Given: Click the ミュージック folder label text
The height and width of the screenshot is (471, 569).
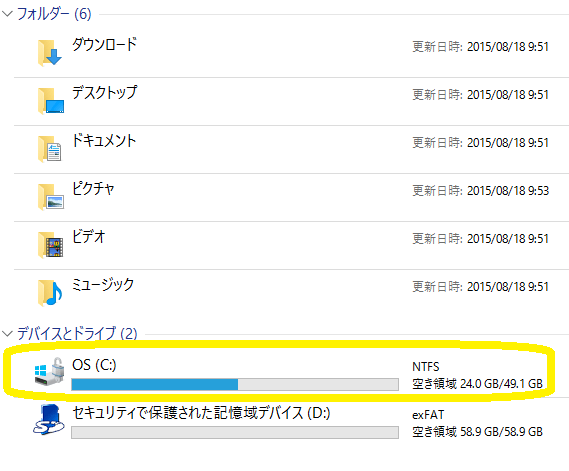Looking at the screenshot, I should coord(103,284).
